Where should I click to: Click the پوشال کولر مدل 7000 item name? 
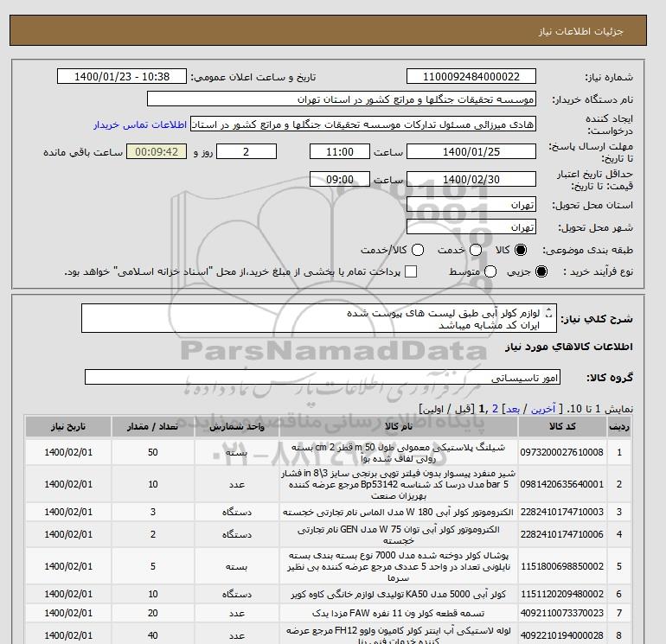(x=399, y=566)
